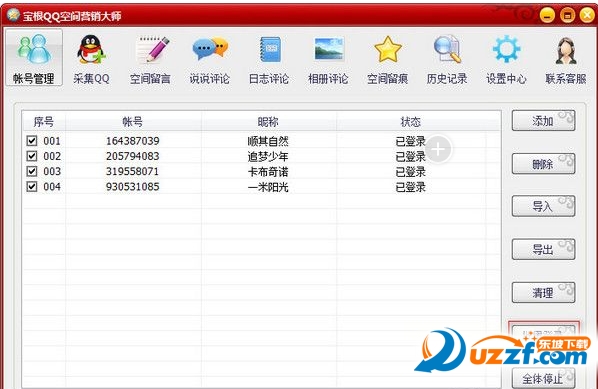
Task: Sort by the 序号 column header
Action: [x=44, y=122]
